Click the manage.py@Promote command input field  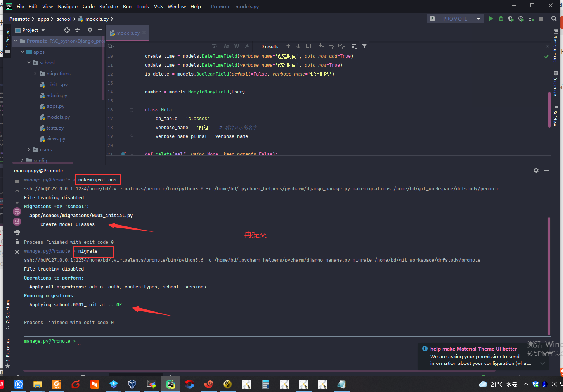[287, 351]
